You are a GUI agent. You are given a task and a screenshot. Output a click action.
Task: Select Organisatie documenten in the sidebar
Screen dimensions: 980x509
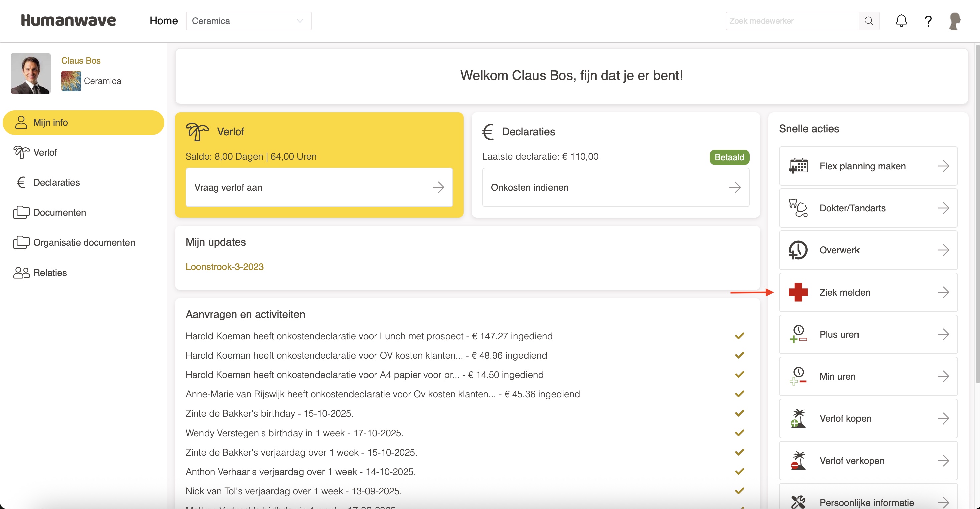pos(84,242)
